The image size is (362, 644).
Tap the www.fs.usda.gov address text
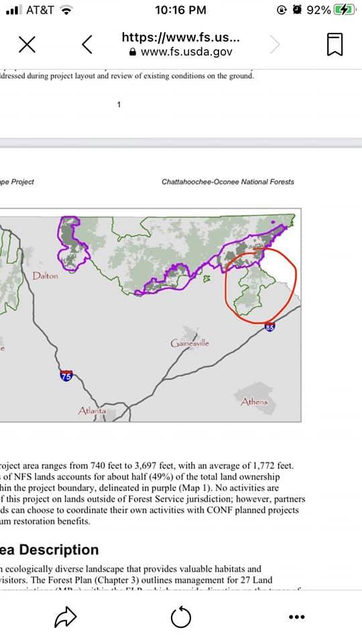(186, 52)
